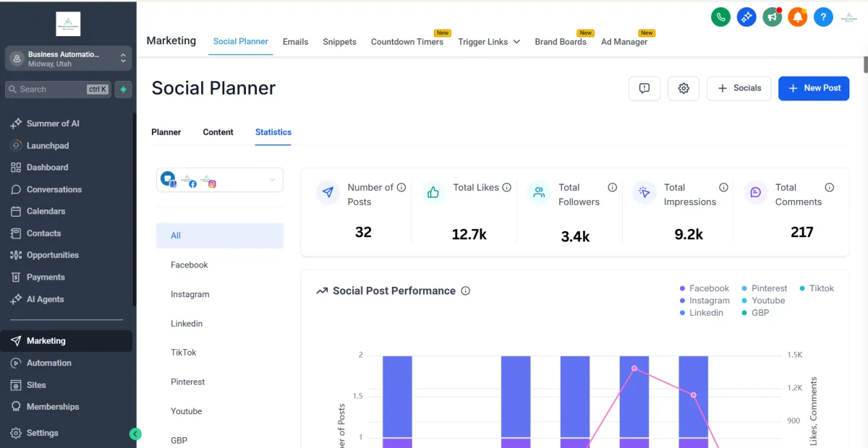
Task: Click the Total Followers people icon
Action: (539, 192)
